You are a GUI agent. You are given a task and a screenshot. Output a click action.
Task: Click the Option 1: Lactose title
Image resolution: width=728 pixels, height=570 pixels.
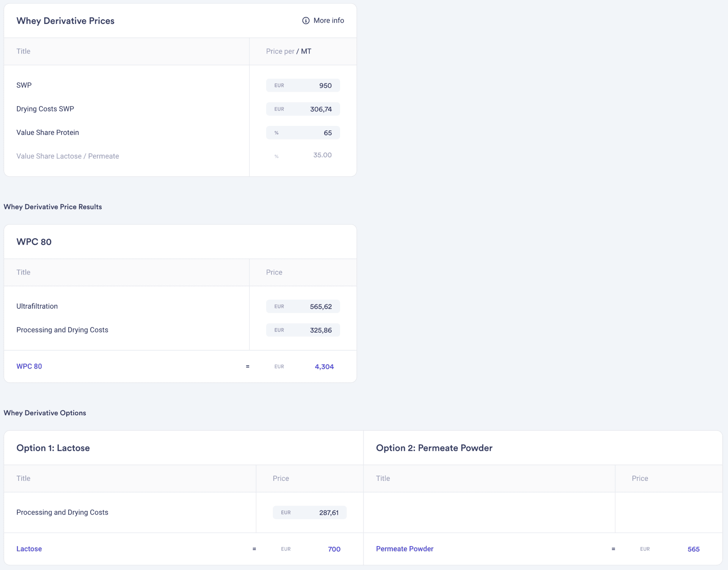click(x=53, y=448)
